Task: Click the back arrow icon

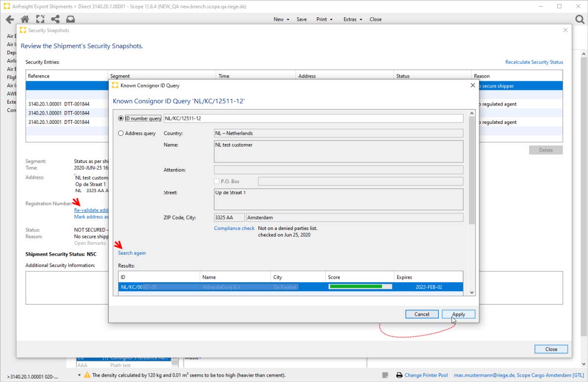Action: 9,19
